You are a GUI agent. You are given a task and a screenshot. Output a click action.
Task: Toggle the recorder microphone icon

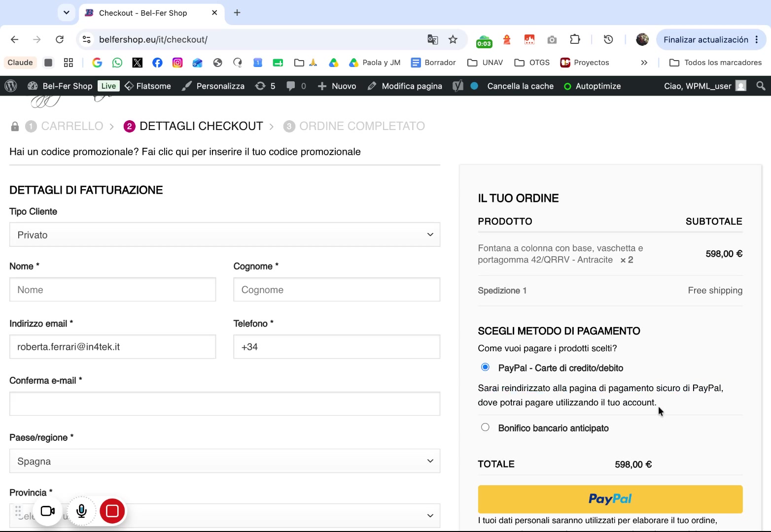81,511
